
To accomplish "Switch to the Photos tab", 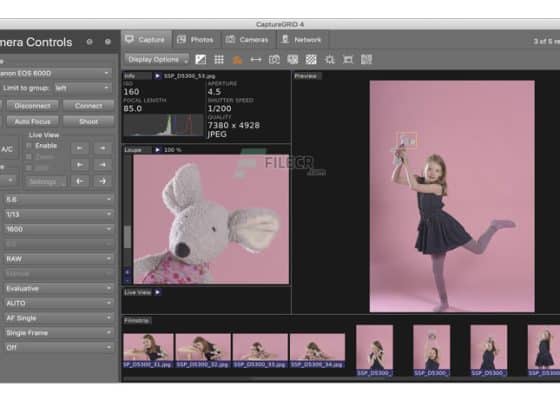I will click(196, 39).
